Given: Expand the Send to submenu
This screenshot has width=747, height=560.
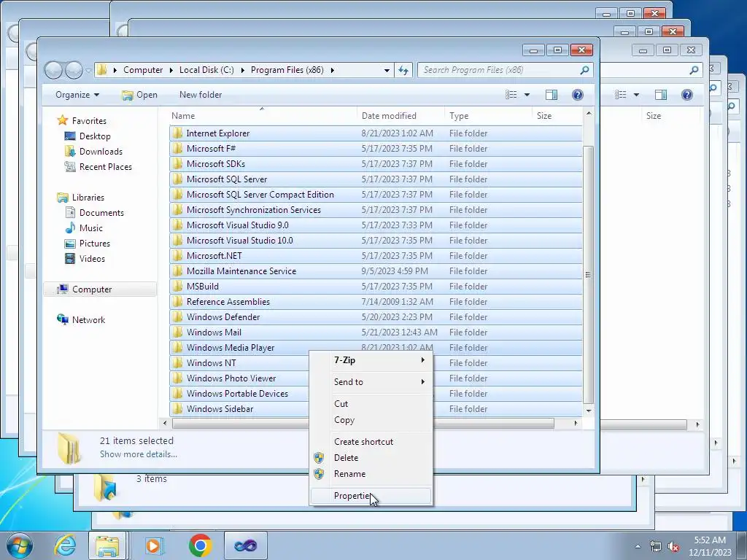Looking at the screenshot, I should (x=371, y=382).
